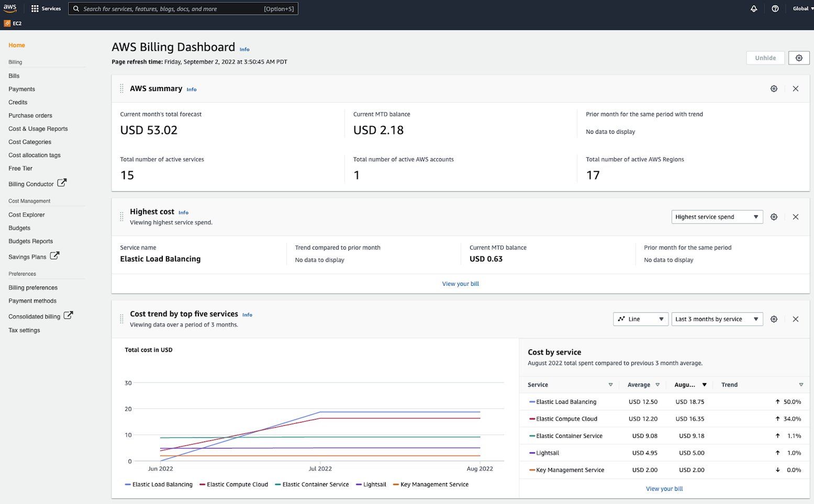The image size is (814, 504).
Task: Open the filter icon on the Service column
Action: point(610,385)
